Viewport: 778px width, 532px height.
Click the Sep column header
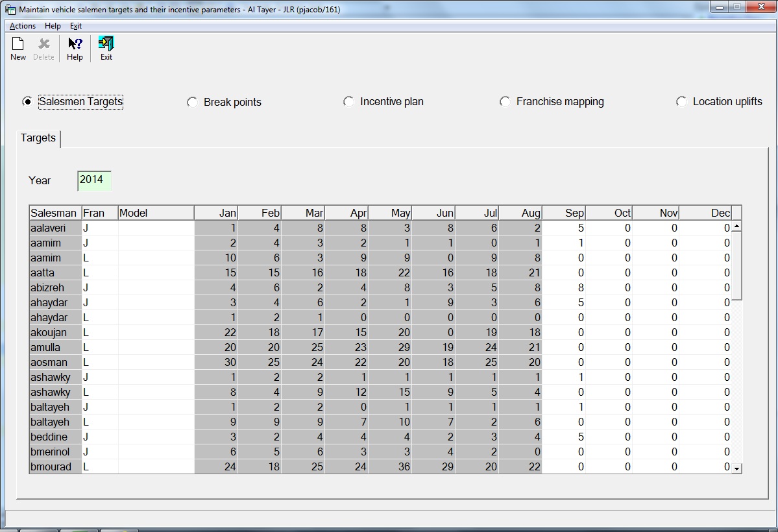(x=564, y=213)
